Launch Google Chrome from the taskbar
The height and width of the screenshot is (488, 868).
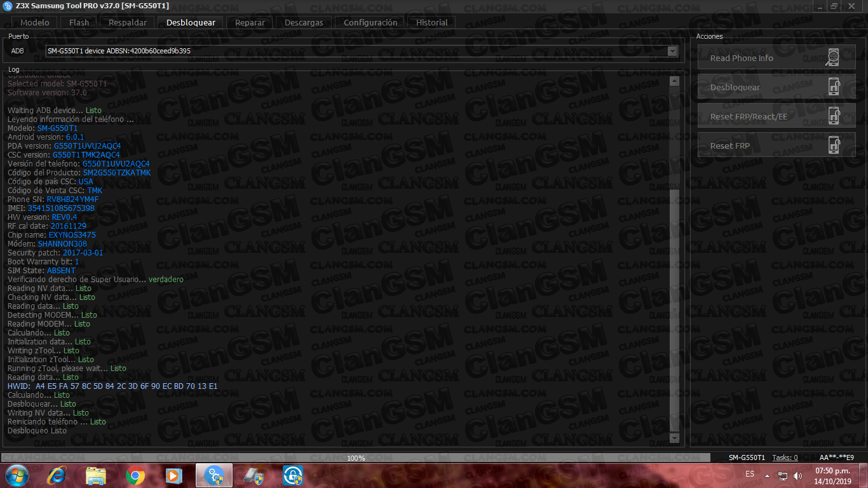point(135,475)
